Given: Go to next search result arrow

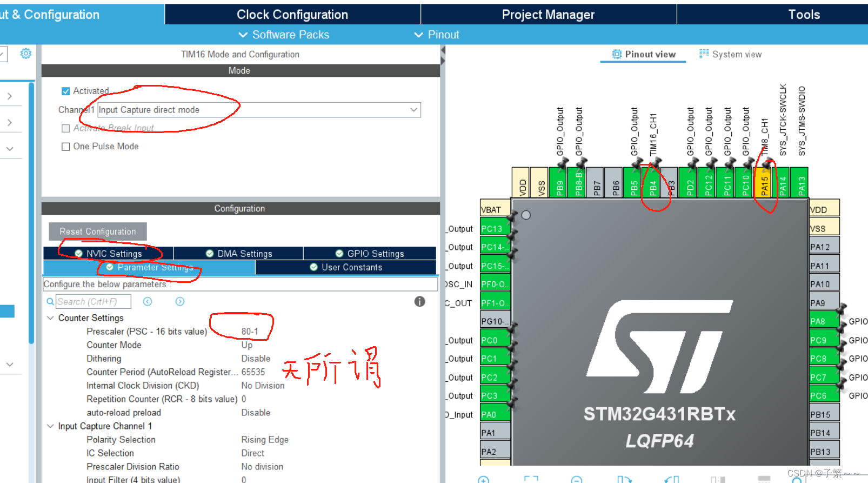Looking at the screenshot, I should [x=180, y=302].
